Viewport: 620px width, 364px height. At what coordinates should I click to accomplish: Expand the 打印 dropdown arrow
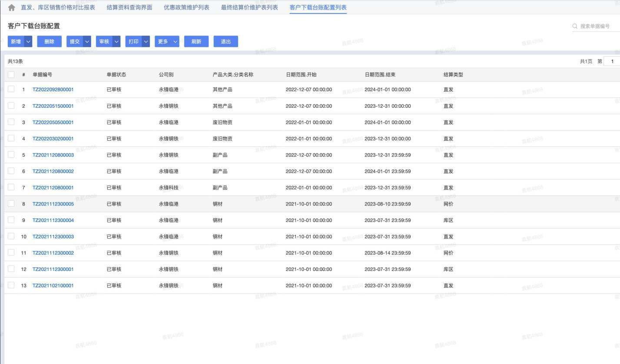tap(146, 42)
